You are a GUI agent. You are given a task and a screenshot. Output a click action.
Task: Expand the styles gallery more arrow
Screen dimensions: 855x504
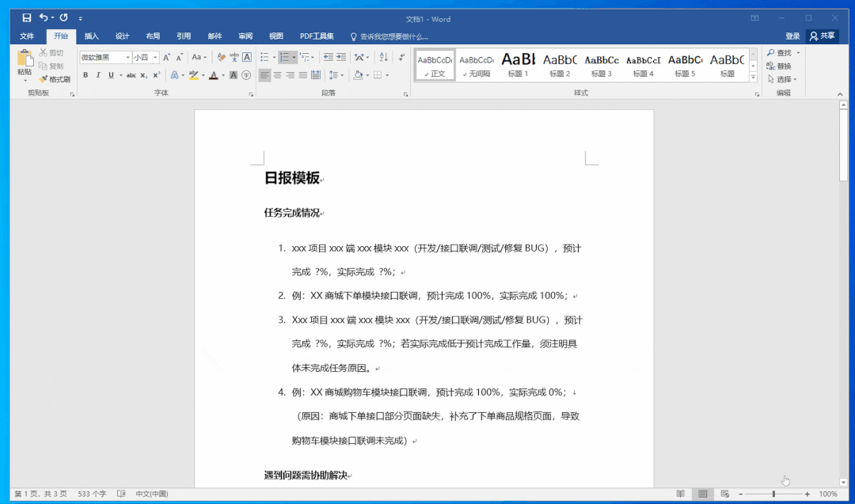pyautogui.click(x=753, y=78)
